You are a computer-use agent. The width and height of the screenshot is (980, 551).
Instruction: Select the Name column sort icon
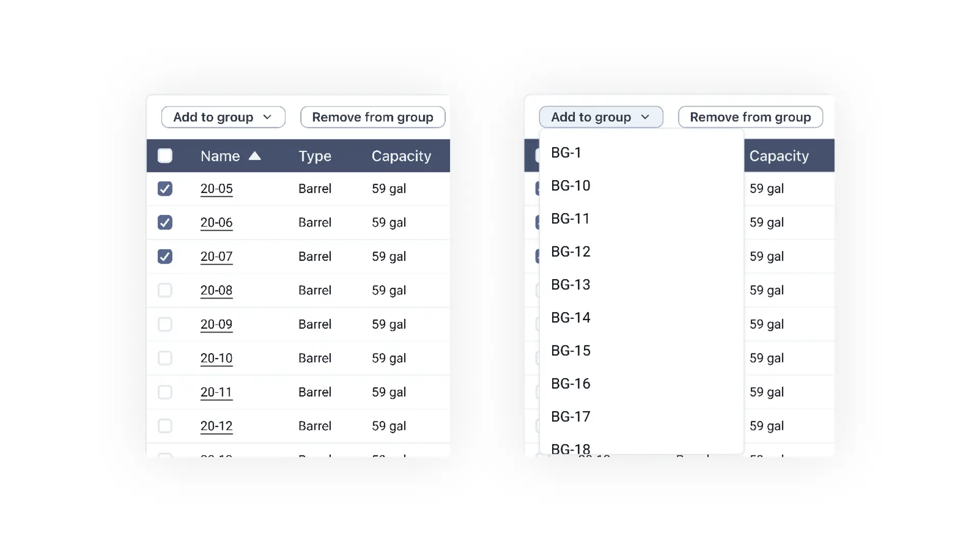pos(254,156)
